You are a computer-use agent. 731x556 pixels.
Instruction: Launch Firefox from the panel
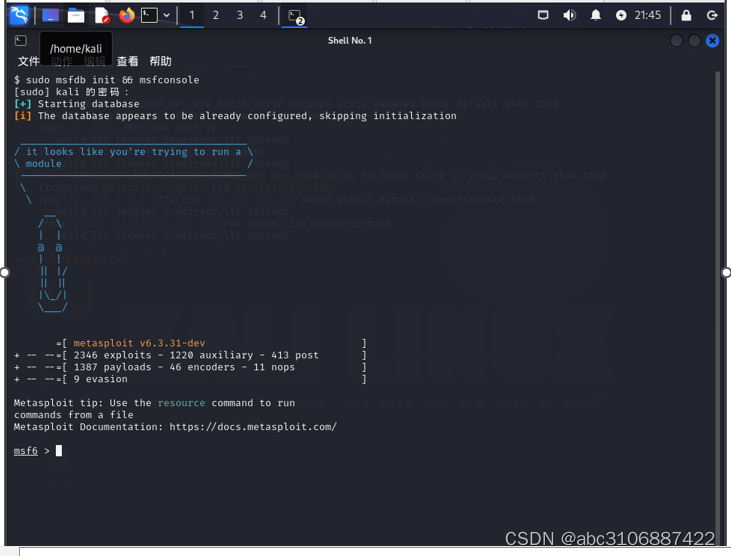point(126,16)
